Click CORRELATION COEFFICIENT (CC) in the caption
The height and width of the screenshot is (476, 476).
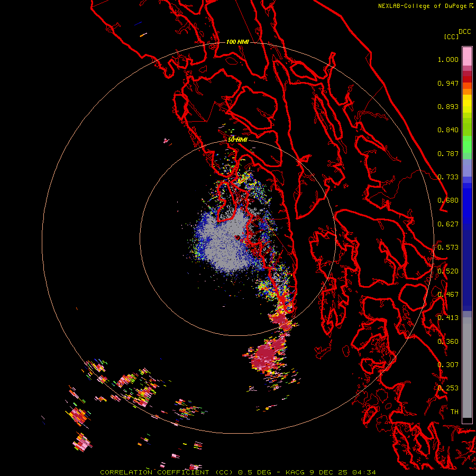point(167,472)
